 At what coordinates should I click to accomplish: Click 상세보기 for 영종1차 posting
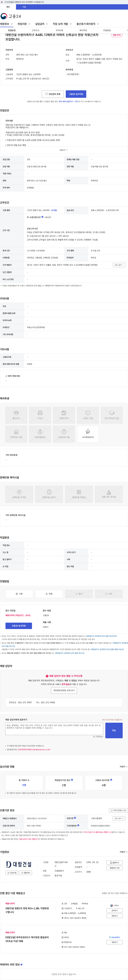(115, 910)
